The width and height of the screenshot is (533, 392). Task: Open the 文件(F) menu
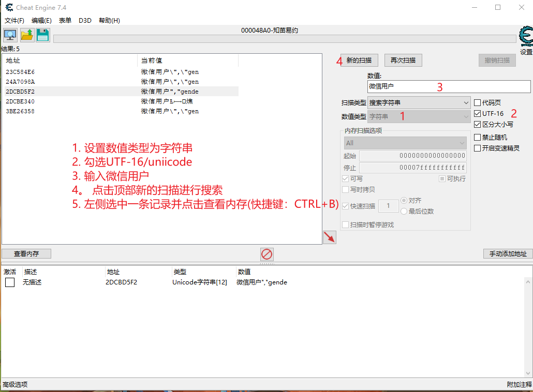(14, 20)
